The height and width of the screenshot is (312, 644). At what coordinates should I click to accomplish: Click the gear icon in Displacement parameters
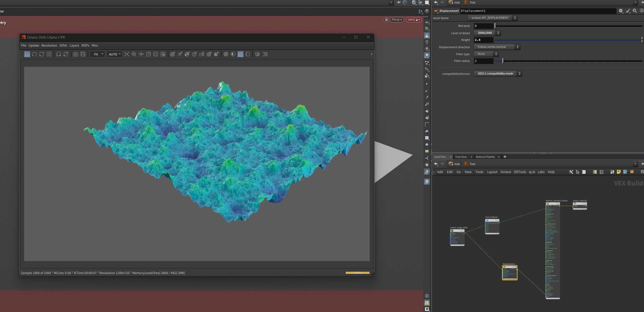(621, 11)
